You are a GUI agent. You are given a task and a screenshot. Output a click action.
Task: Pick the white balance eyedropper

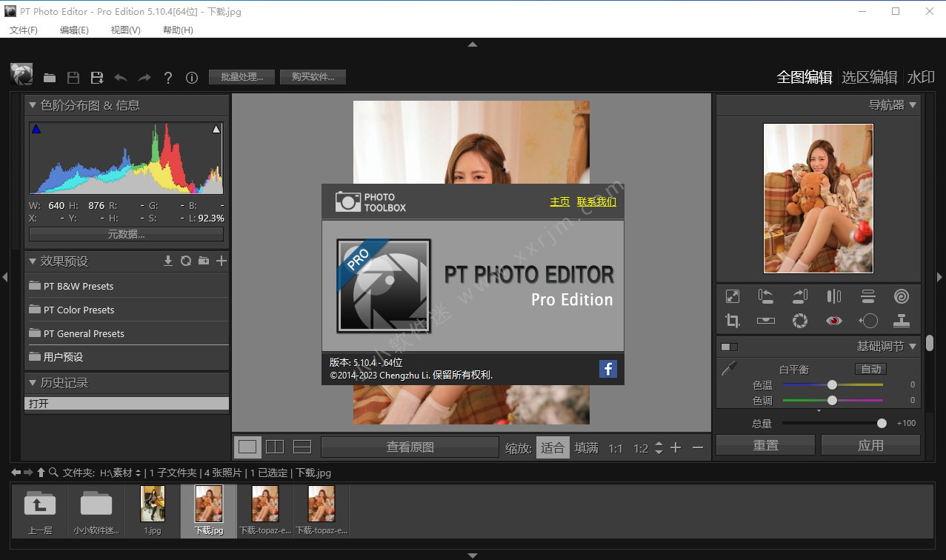[x=729, y=369]
